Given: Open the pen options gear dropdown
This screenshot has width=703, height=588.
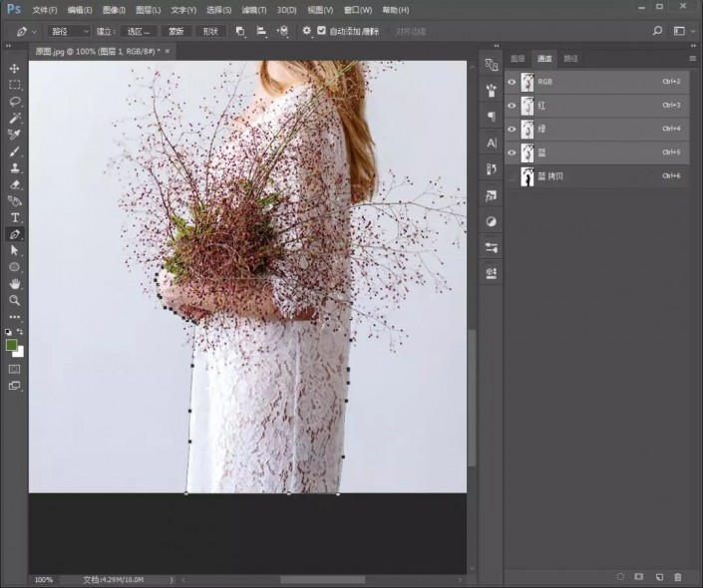Looking at the screenshot, I should coord(307,31).
